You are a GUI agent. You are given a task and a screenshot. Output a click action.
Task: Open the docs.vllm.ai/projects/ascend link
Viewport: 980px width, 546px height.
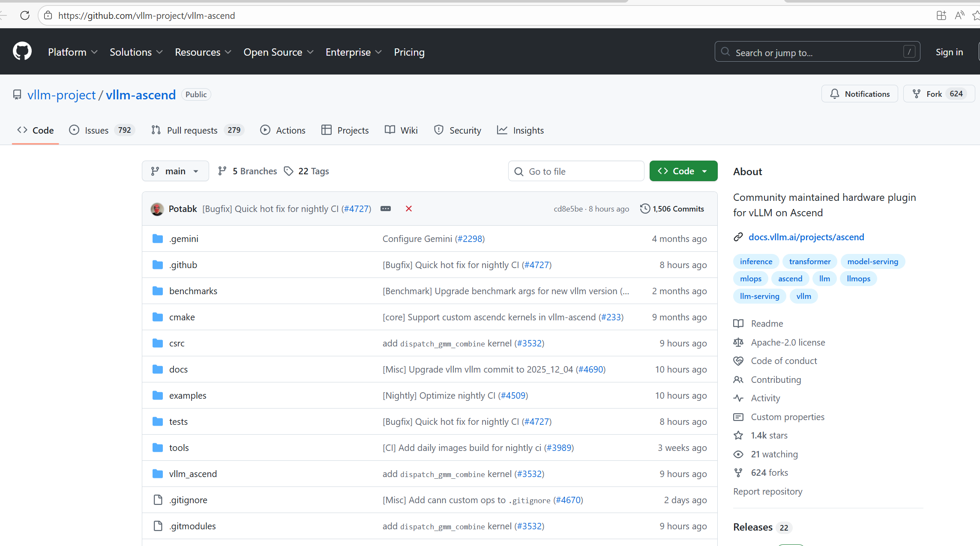806,237
